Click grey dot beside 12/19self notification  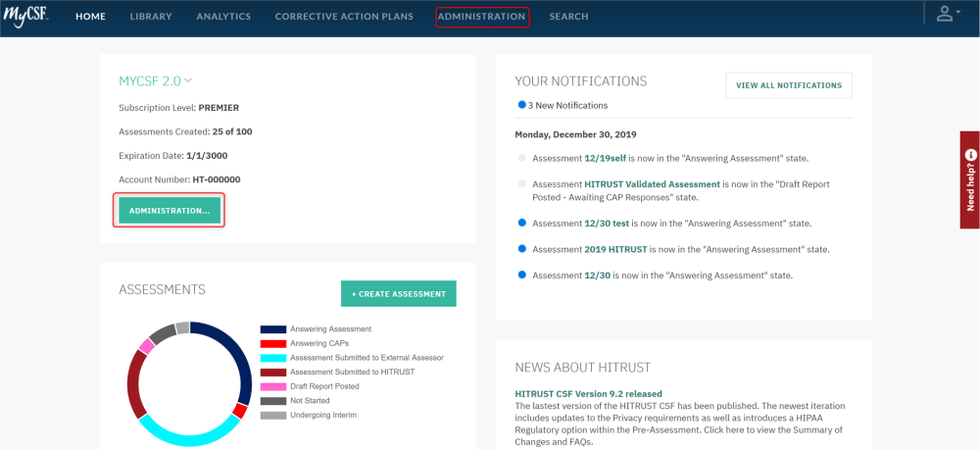click(522, 158)
